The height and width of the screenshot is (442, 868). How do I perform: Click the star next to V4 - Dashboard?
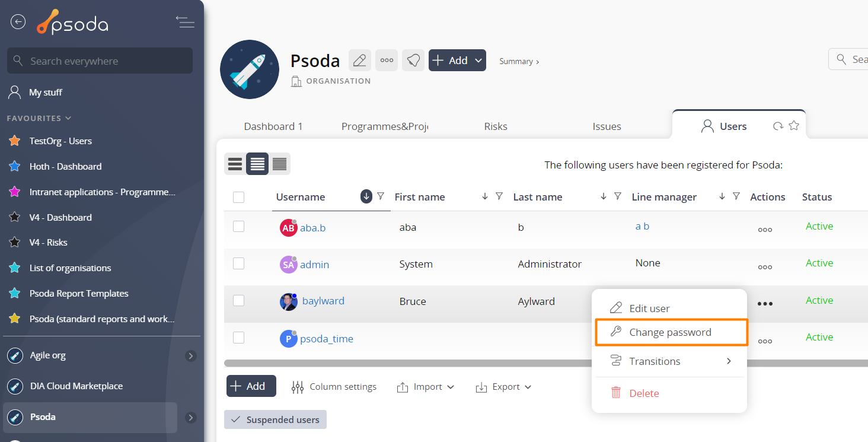[15, 217]
